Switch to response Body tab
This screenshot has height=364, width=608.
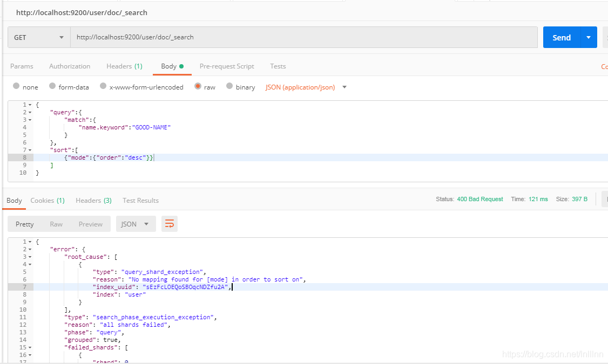[x=15, y=200]
